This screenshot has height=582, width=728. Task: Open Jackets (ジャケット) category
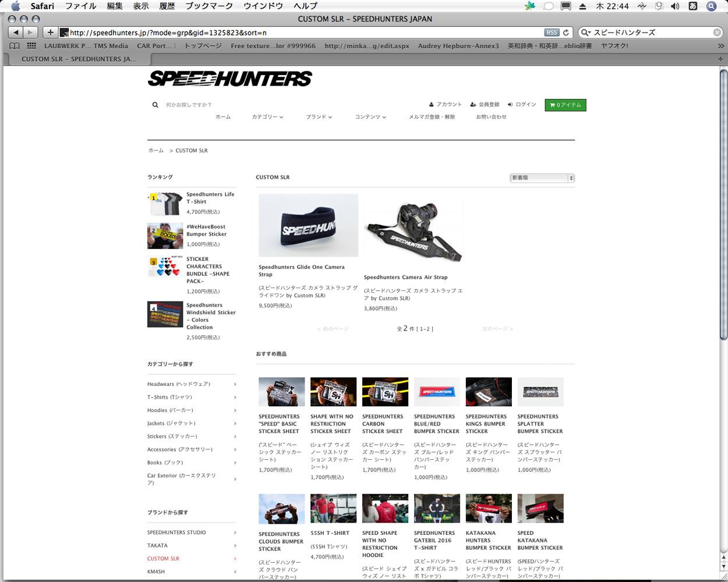coord(171,424)
